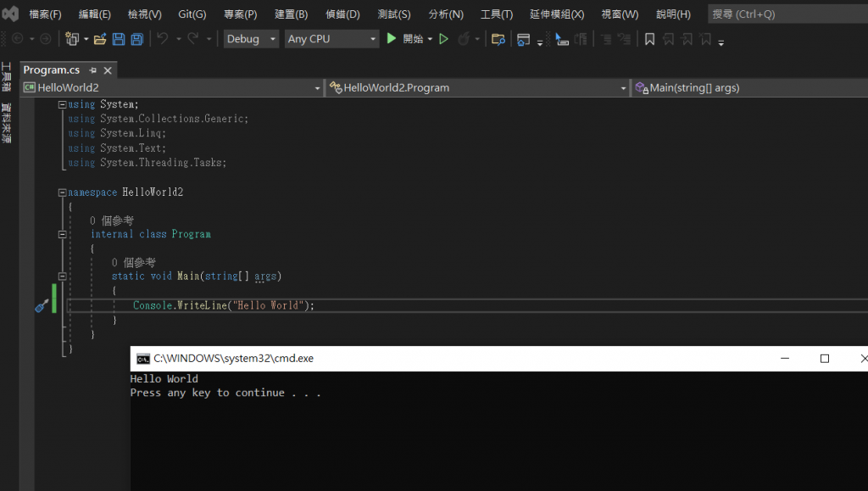The height and width of the screenshot is (491, 868).
Task: Open the 建置(B) menu
Action: 292,14
